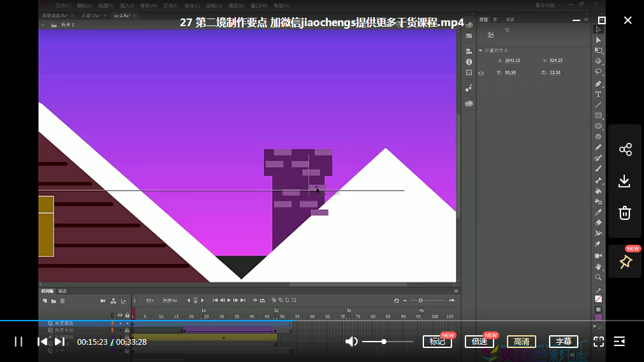Select the Pencil tool

click(x=599, y=147)
